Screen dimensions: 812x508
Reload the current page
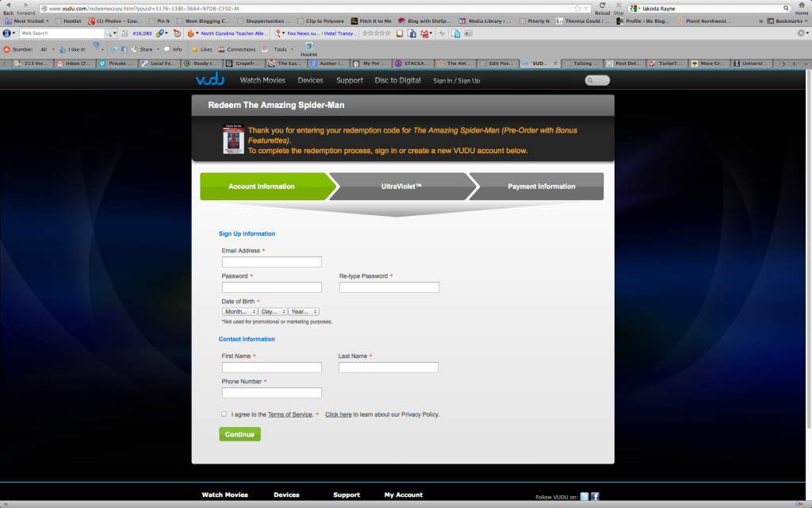(x=602, y=6)
